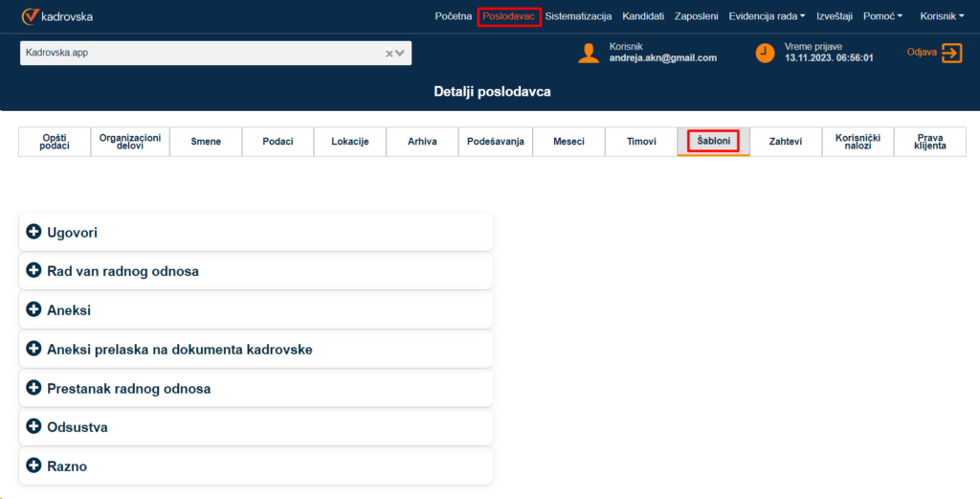The height and width of the screenshot is (499, 980).
Task: Open the Pomoć dropdown menu
Action: click(880, 16)
